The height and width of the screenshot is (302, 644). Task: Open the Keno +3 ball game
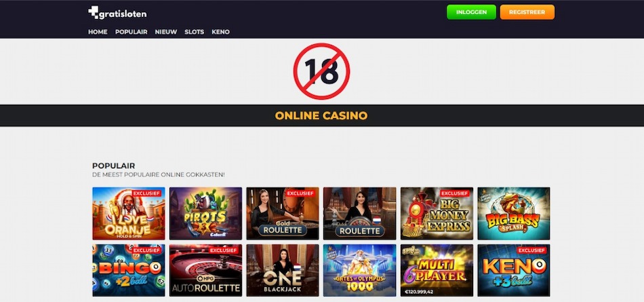pos(514,270)
